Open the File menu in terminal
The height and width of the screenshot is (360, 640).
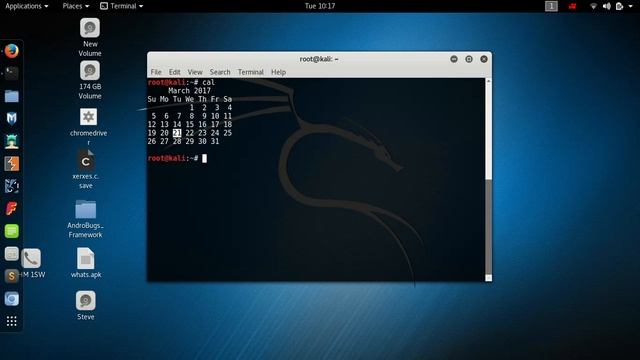tap(156, 72)
